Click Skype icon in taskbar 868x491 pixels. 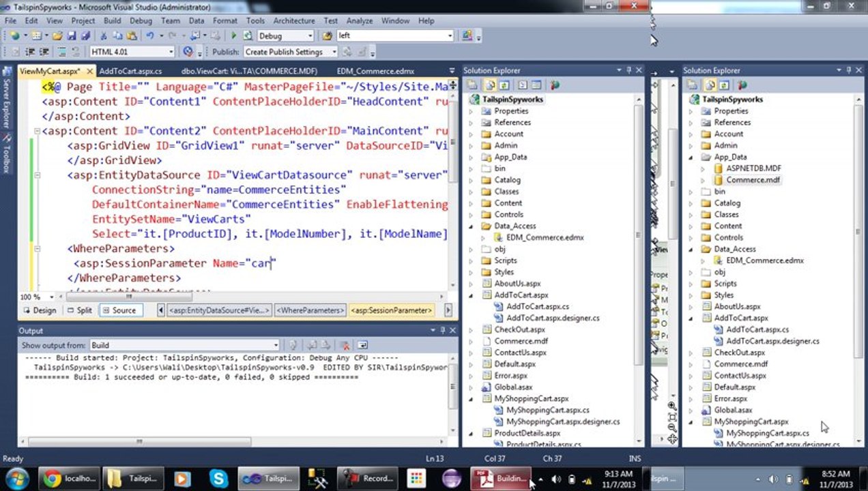(217, 478)
